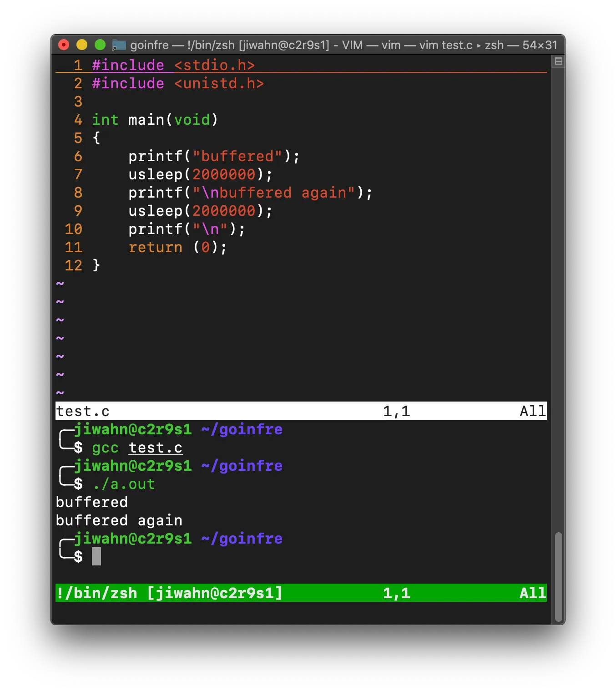Click '!/bin/zsh [jiwahn@c2r9s1]' in green status line
Viewport: 616px width, 692px height.
(169, 593)
